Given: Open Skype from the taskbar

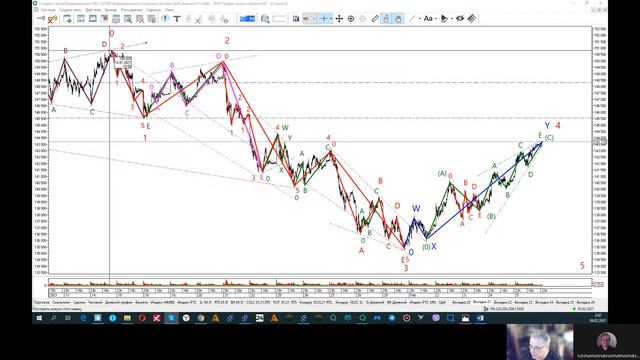Looking at the screenshot, I should coord(171,318).
